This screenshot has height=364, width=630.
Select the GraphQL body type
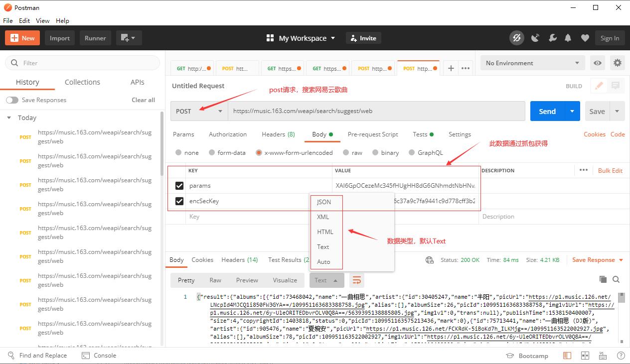click(x=412, y=153)
